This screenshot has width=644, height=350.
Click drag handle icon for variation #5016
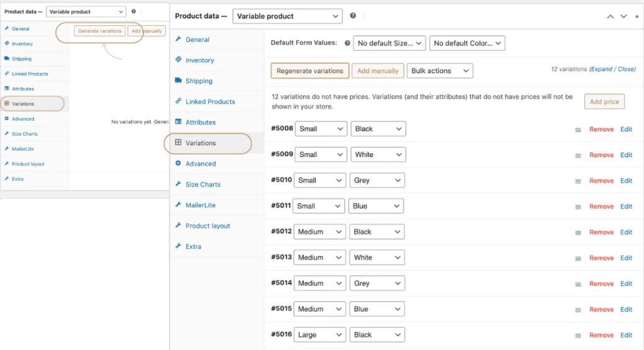(x=578, y=336)
